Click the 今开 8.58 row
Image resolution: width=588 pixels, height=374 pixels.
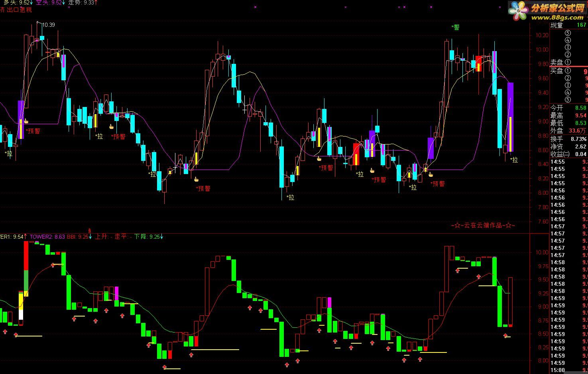pyautogui.click(x=569, y=108)
